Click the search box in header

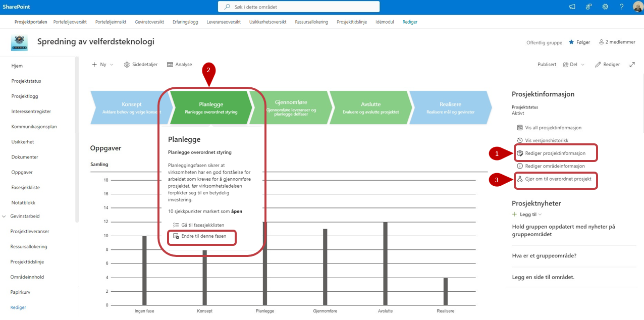(x=299, y=7)
